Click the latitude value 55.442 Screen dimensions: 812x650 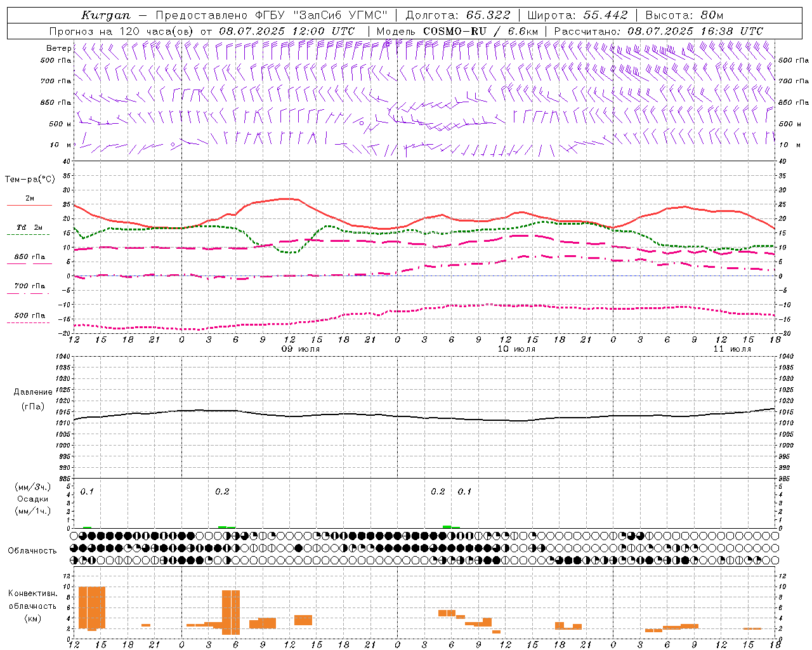click(605, 15)
